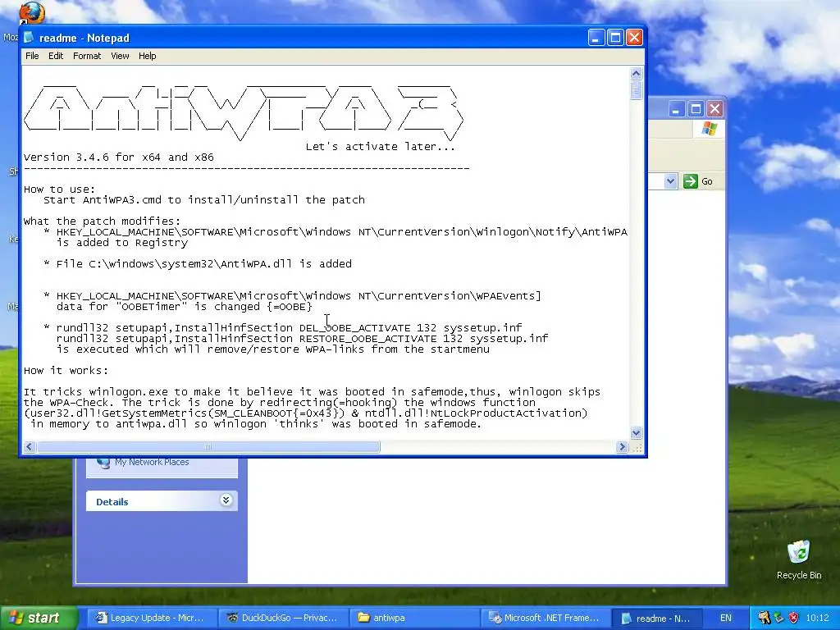Open the View menu in Notepad
This screenshot has width=840, height=630.
pyautogui.click(x=120, y=56)
